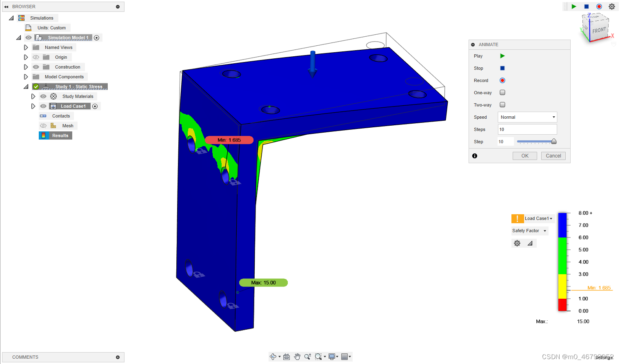Expand the Named Views tree item
This screenshot has height=364, width=620.
[x=26, y=47]
